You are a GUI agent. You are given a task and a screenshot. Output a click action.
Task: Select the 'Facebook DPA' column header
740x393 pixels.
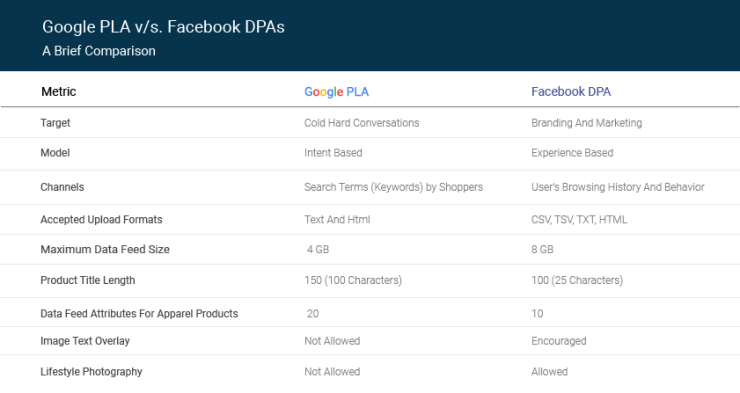(571, 92)
